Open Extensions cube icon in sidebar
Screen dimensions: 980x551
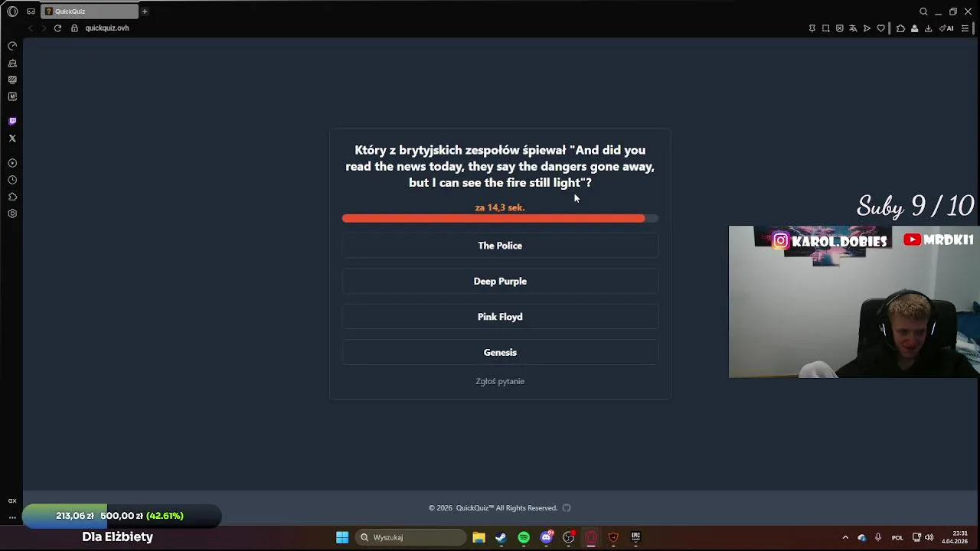pos(12,197)
